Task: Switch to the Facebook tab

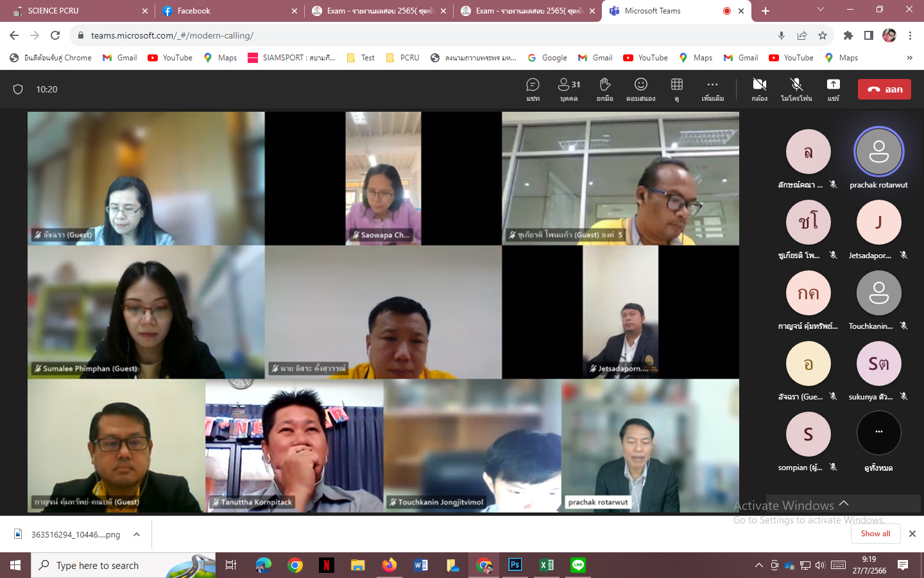Action: click(225, 11)
